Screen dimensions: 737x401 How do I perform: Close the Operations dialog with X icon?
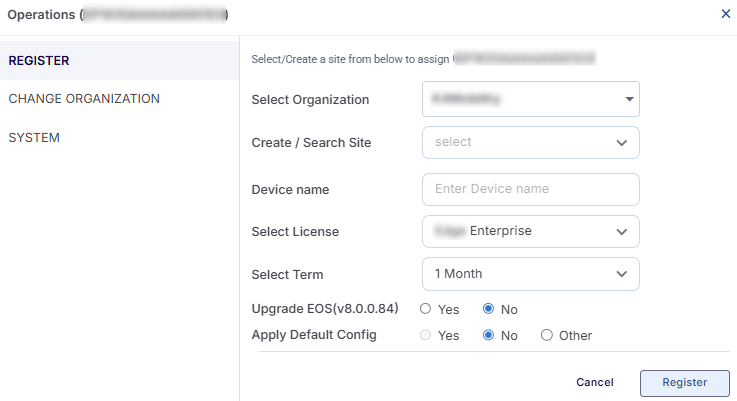(x=725, y=14)
